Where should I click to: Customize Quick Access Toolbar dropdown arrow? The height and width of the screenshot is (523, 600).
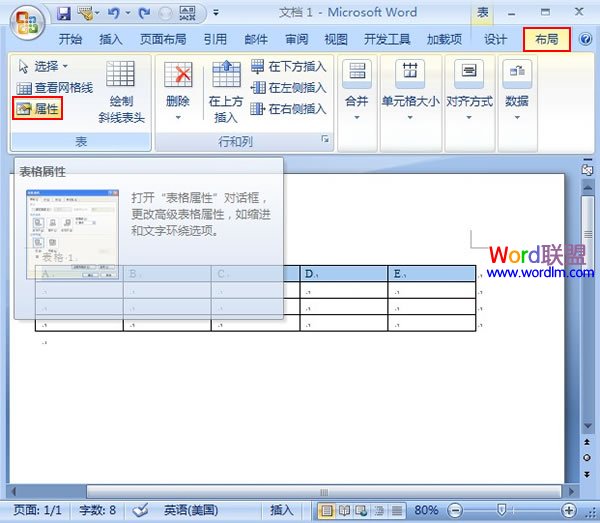tap(216, 13)
